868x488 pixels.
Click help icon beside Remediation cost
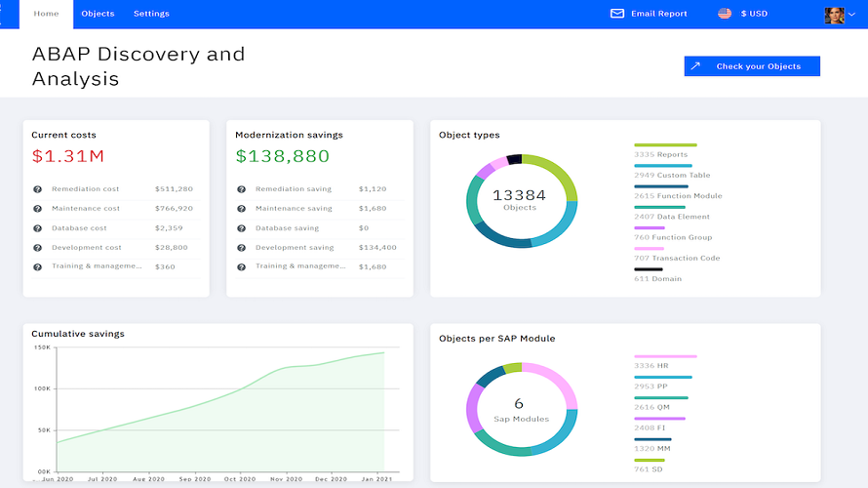(38, 189)
